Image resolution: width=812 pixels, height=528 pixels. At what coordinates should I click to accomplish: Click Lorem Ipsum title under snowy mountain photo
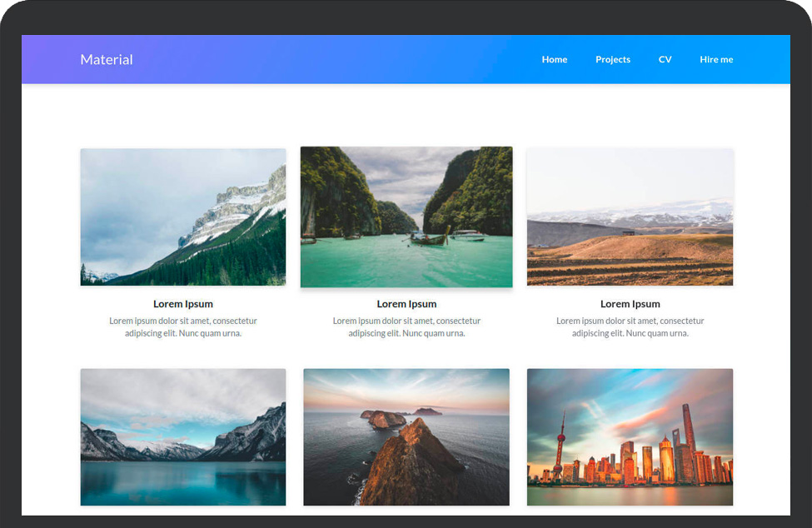[x=182, y=304]
